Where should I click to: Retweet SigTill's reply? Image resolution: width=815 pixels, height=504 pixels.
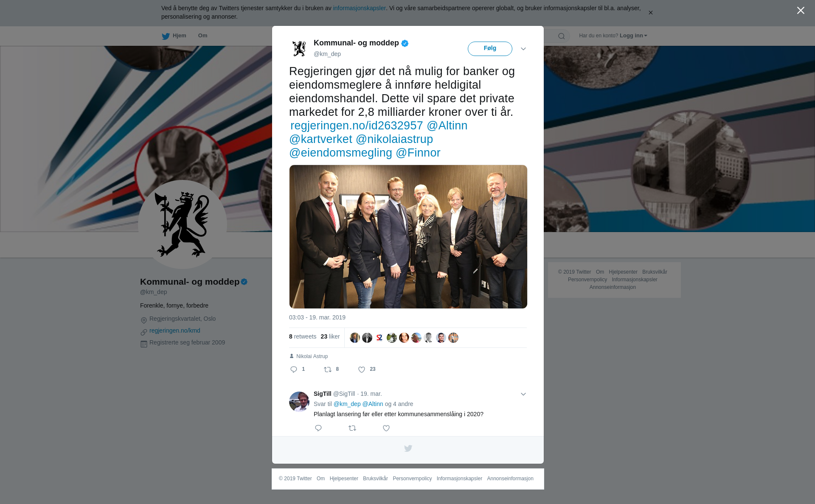pos(352,428)
